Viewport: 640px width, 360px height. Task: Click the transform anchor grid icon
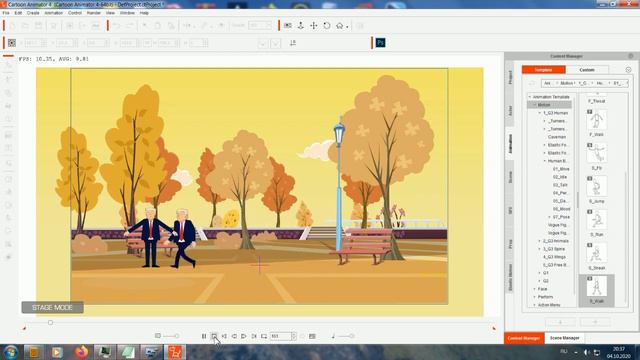pos(12,42)
